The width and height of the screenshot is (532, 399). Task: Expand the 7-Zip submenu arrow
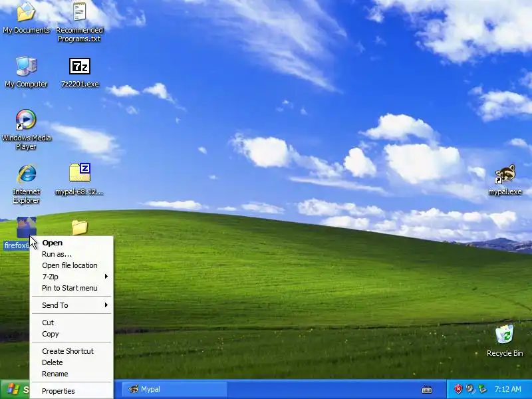click(x=106, y=277)
